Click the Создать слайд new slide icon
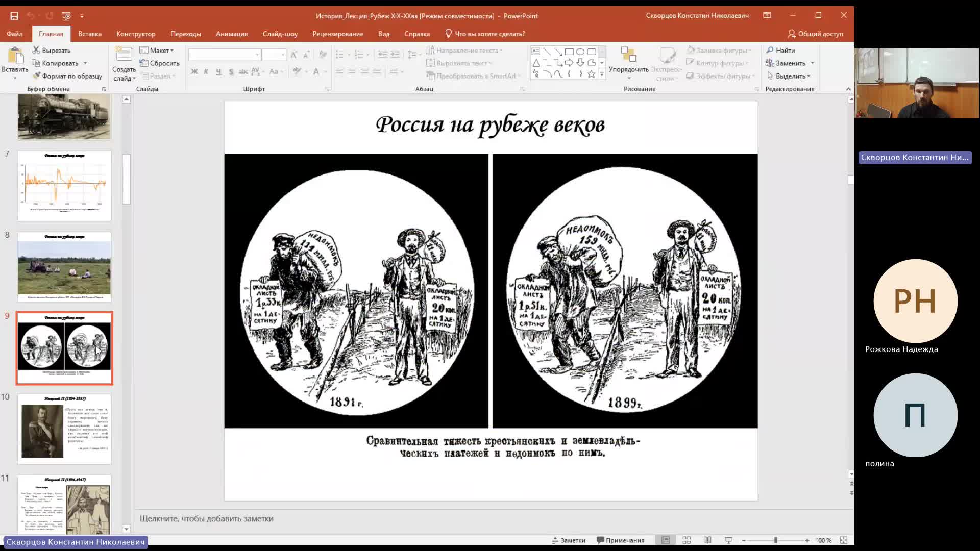The width and height of the screenshot is (980, 551). tap(124, 55)
